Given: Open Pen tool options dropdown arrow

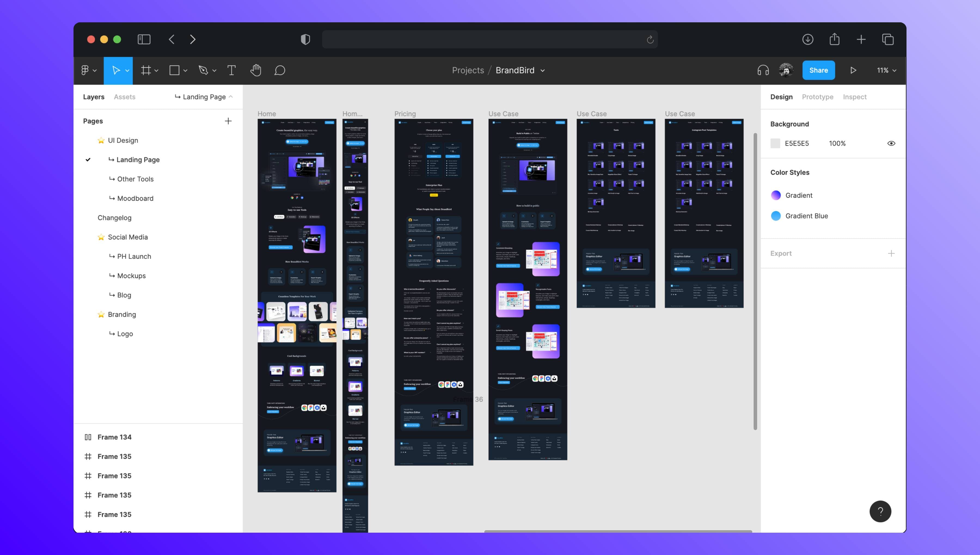Looking at the screenshot, I should pyautogui.click(x=214, y=70).
